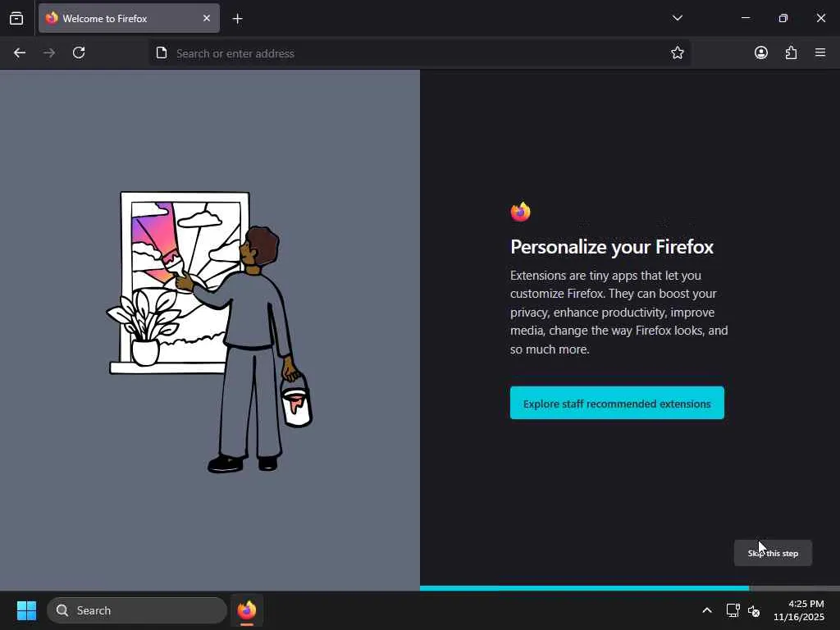Bookmark this page with the star icon
Screen dimensions: 840x630
click(677, 52)
